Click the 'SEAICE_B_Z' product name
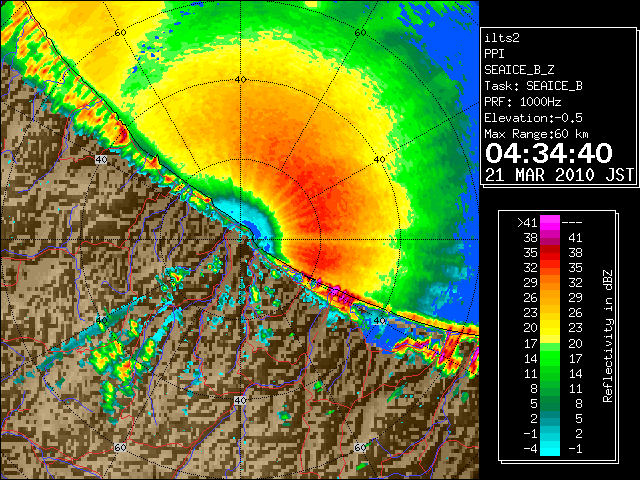Image resolution: width=640 pixels, height=480 pixels. click(x=519, y=70)
